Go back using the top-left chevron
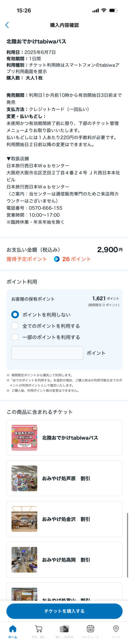The height and width of the screenshot is (644, 129). pos(7,25)
